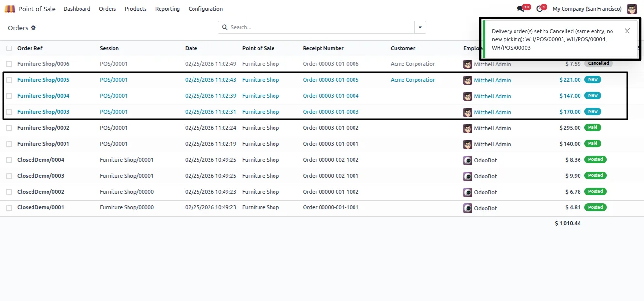Screen dimensions: 644x301
Task: Click the New badge for $ 221.00 order
Action: [x=593, y=79]
